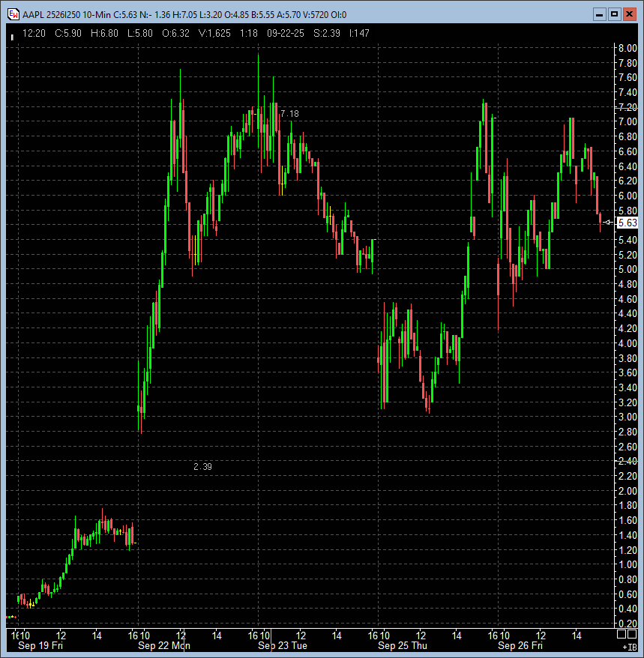The width and height of the screenshot is (644, 658).
Task: Click the 2.39 low price label
Action: tap(202, 467)
